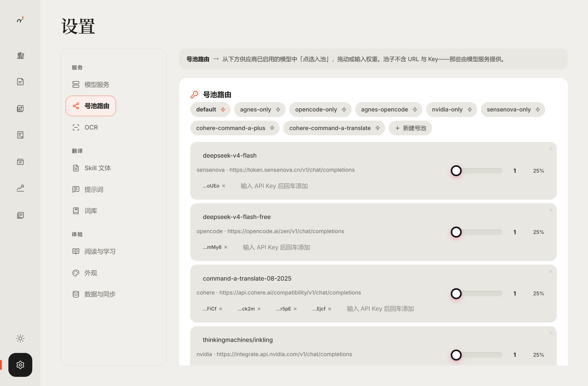Click the lightning icon on the default pool
The height and width of the screenshot is (386, 588).
(223, 110)
